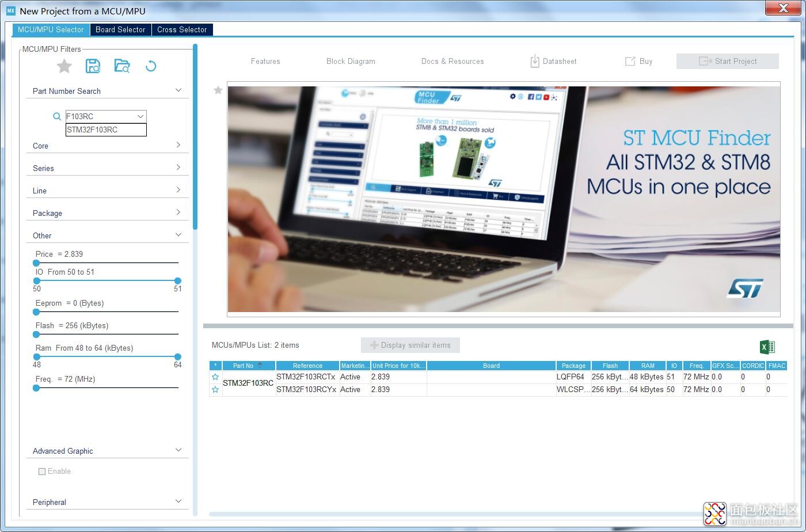
Task: Click the Flash slider handle
Action: pos(36,334)
